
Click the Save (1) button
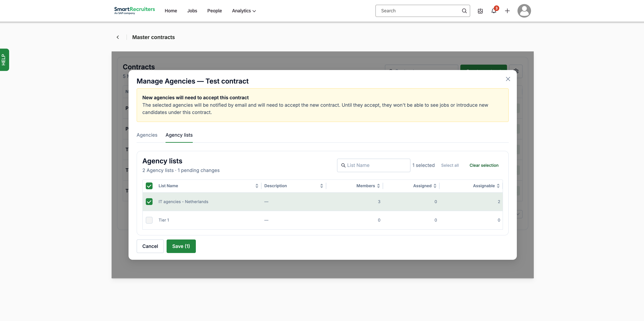pos(181,246)
